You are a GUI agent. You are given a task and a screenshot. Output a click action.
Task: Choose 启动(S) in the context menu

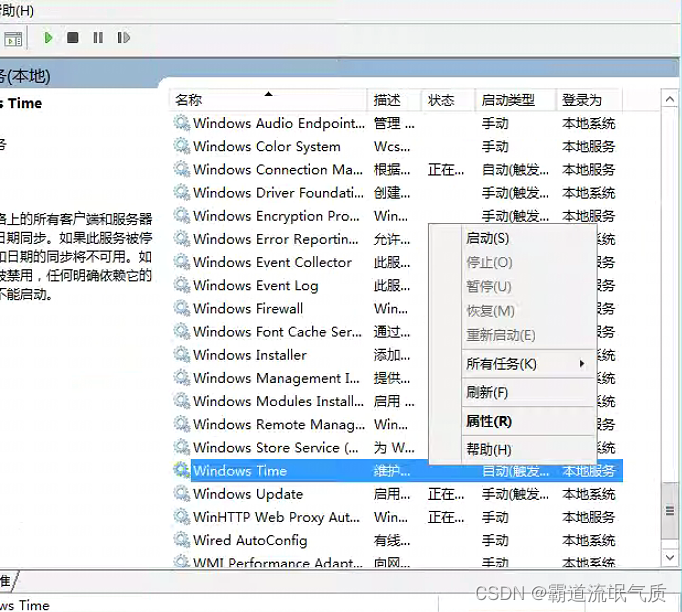pos(528,238)
